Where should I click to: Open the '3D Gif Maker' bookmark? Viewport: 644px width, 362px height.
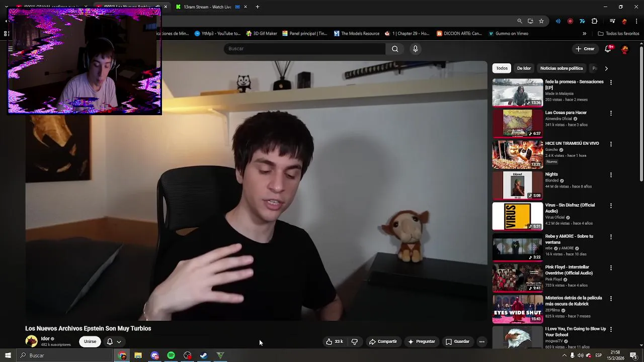[x=262, y=34]
